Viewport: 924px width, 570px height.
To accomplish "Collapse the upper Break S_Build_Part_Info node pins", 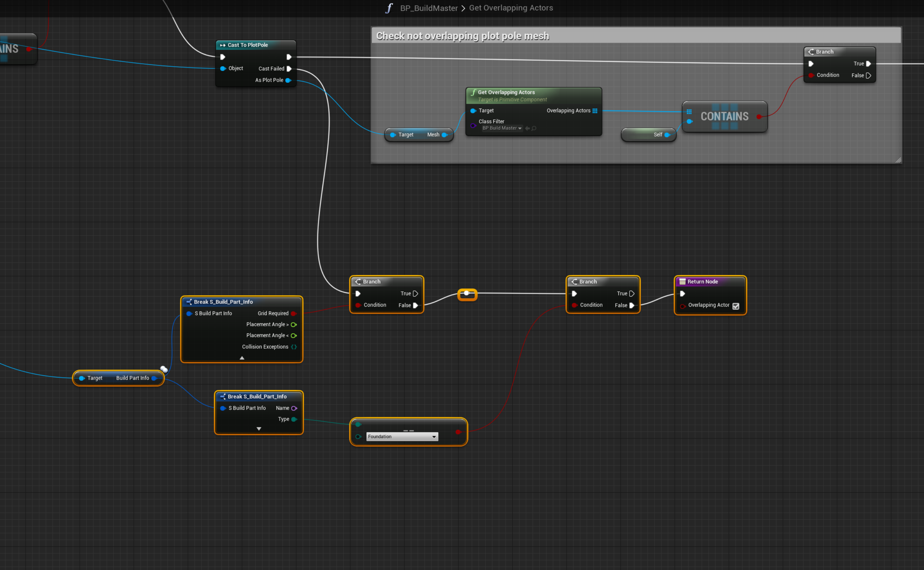I will pos(242,358).
